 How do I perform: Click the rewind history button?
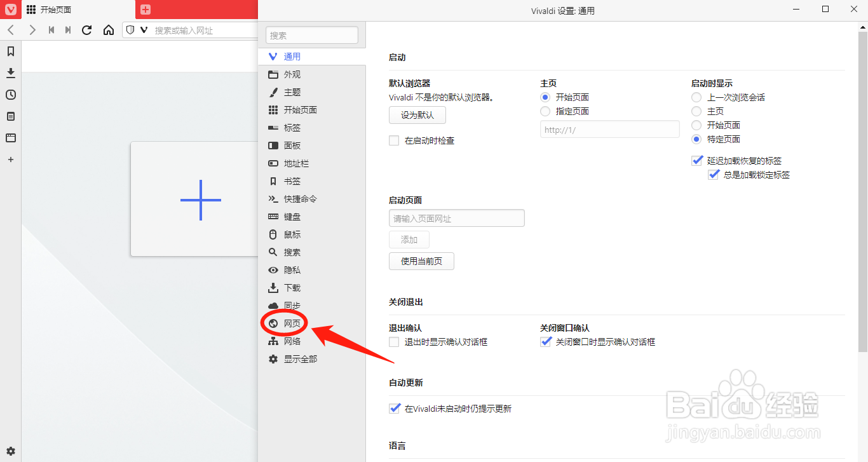(51, 30)
